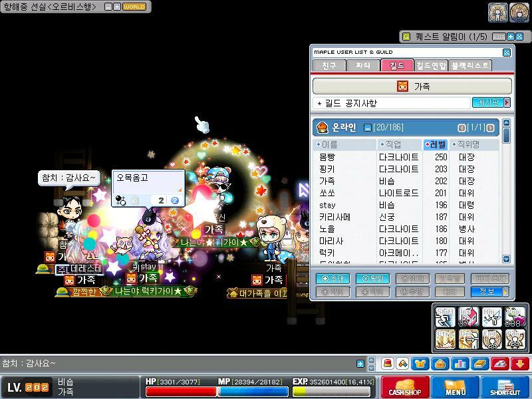Click the chat log scroll-down arrow
The width and height of the screenshot is (532, 399).
(x=372, y=368)
